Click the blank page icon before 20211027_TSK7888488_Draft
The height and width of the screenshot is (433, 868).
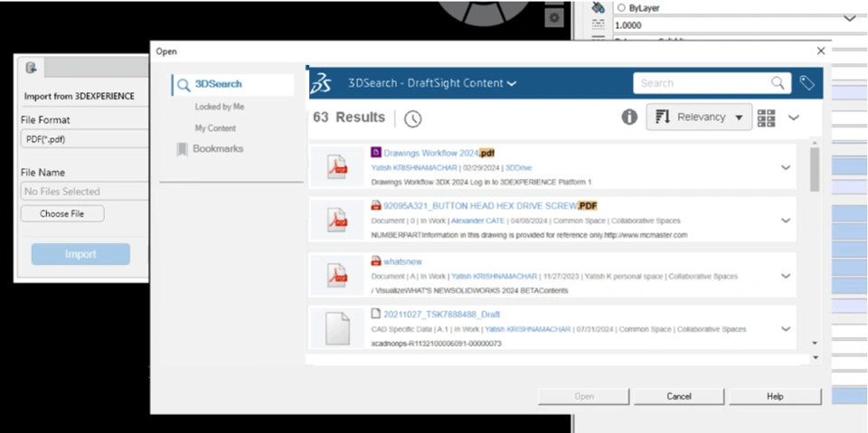coord(376,314)
